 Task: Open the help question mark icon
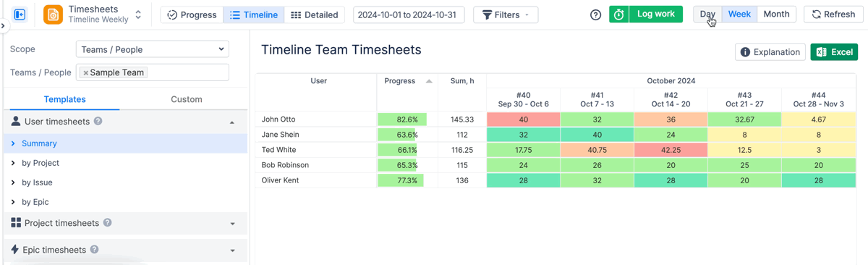(x=596, y=14)
